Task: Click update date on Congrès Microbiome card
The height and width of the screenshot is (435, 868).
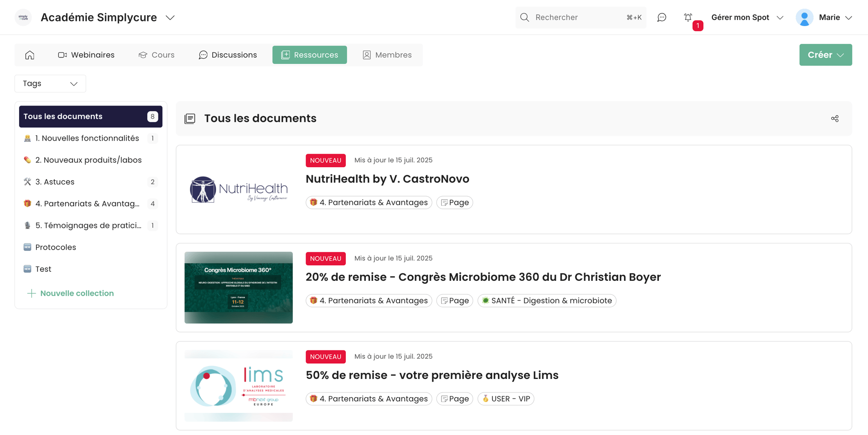Action: (393, 258)
